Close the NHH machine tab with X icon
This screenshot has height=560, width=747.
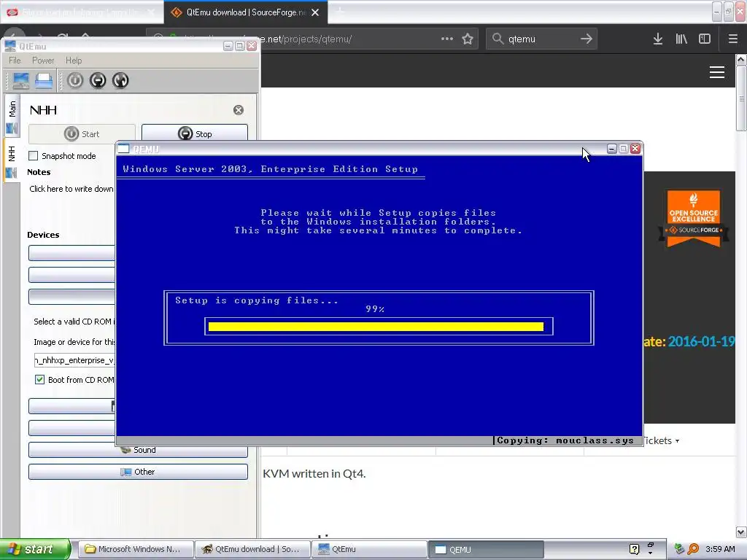pos(239,110)
